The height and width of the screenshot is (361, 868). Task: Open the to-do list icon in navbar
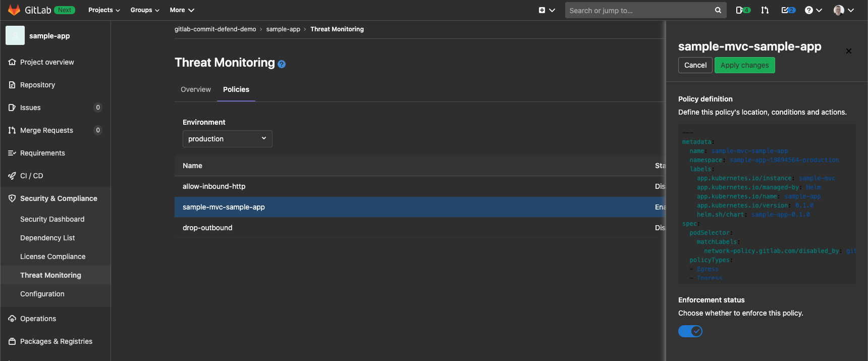click(788, 10)
